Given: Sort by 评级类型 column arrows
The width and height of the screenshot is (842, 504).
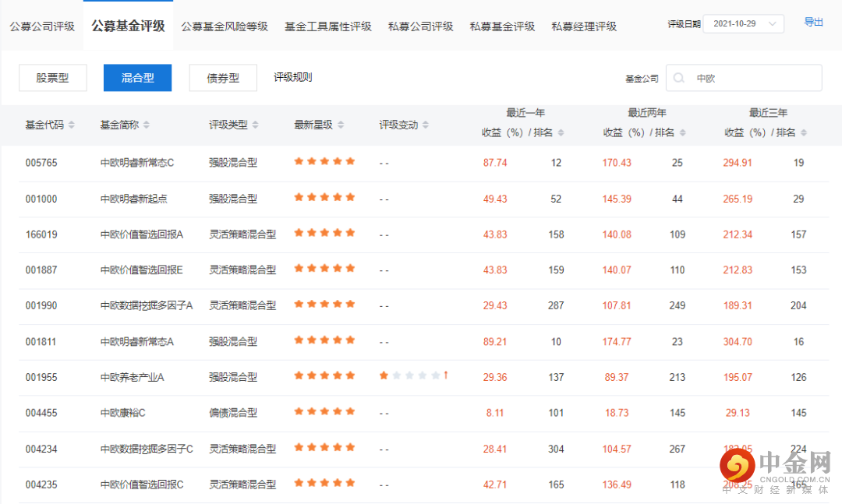Looking at the screenshot, I should [256, 125].
